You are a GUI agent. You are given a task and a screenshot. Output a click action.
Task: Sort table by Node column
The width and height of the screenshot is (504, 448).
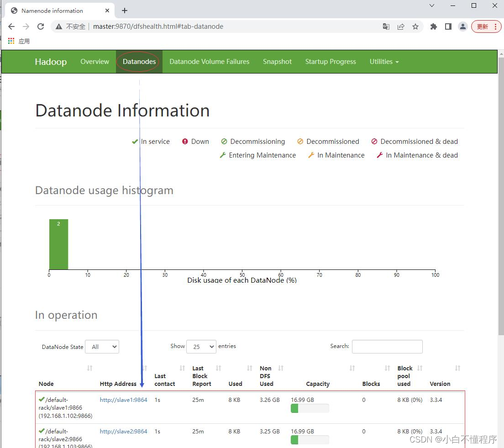coord(89,368)
